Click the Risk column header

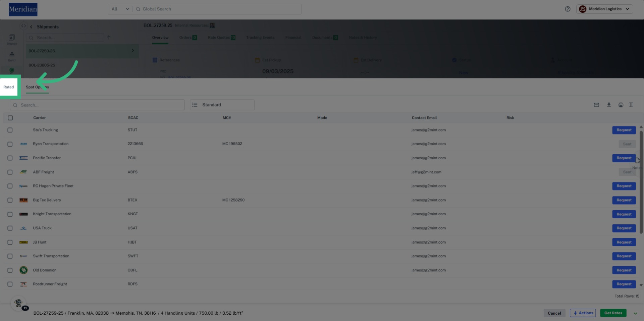(510, 118)
